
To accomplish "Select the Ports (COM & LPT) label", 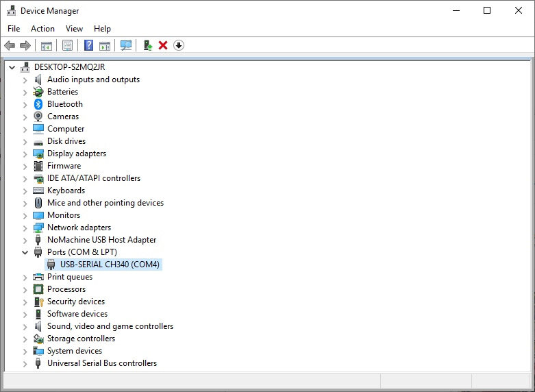I will click(82, 252).
